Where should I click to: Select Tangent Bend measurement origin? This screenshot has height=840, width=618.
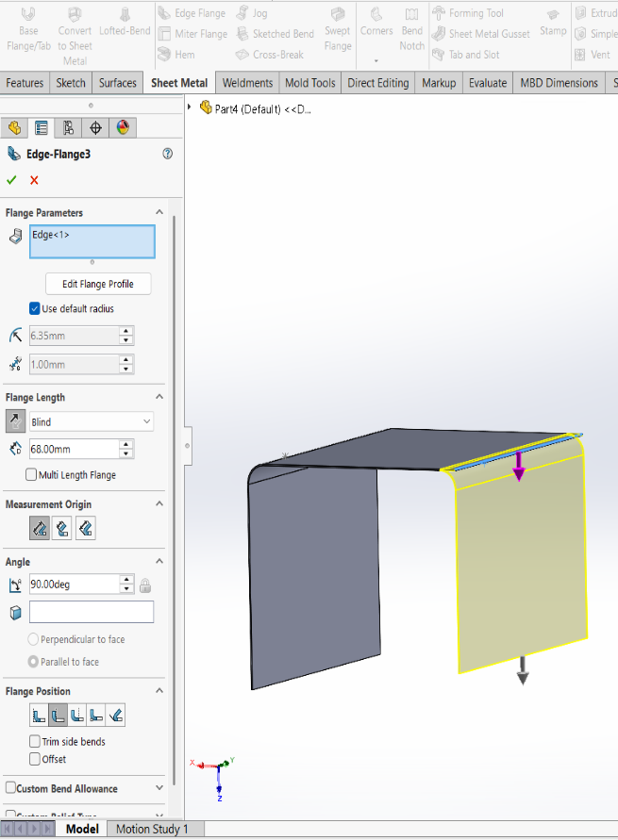(x=86, y=529)
